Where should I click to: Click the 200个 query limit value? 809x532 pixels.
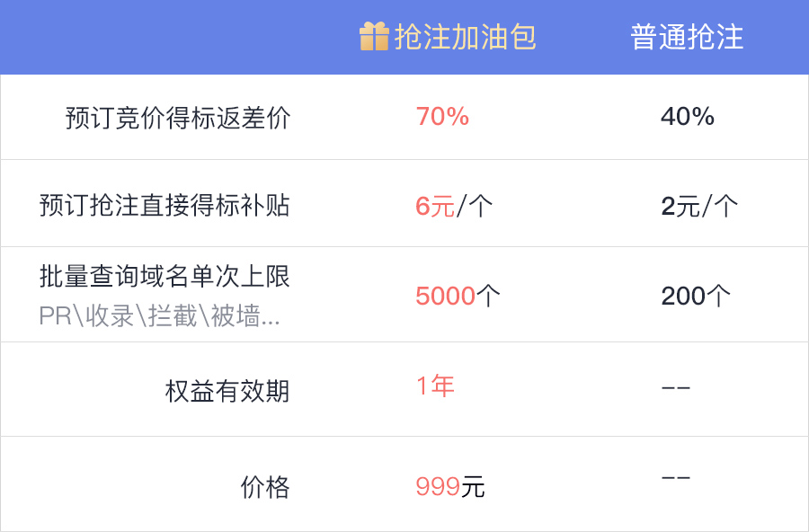(x=696, y=297)
